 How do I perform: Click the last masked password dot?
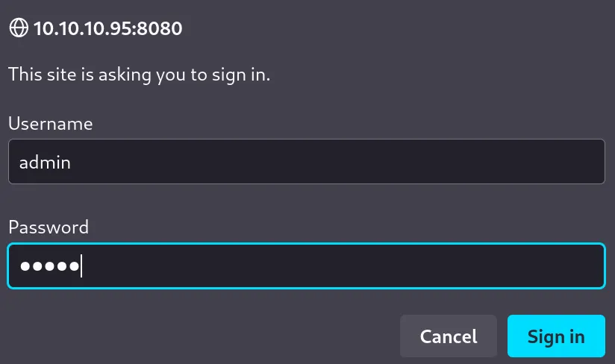(73, 266)
